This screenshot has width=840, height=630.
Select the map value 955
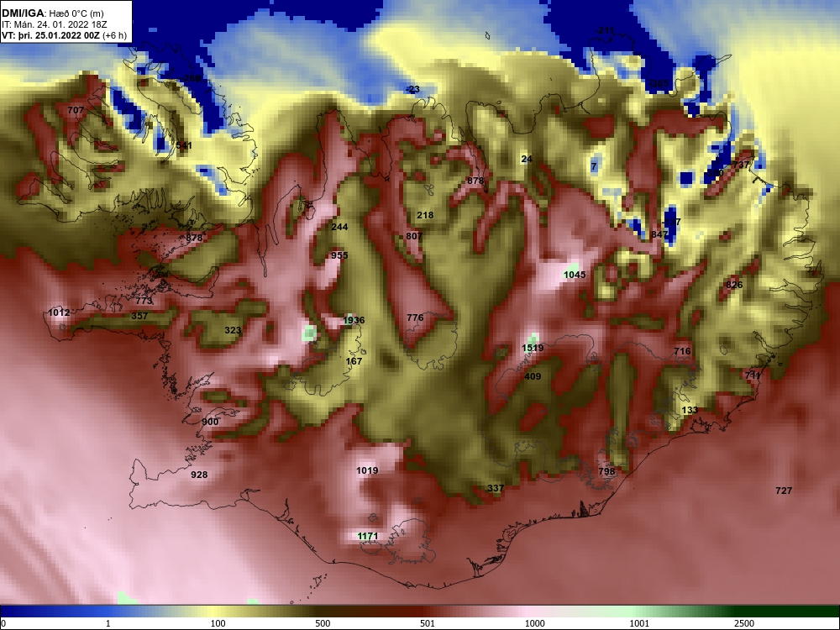point(339,255)
